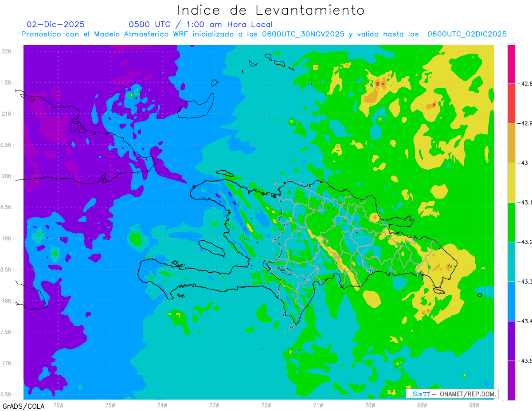
Task: Pick the red swatch between -42.8 and -42.9
Action: click(x=511, y=103)
